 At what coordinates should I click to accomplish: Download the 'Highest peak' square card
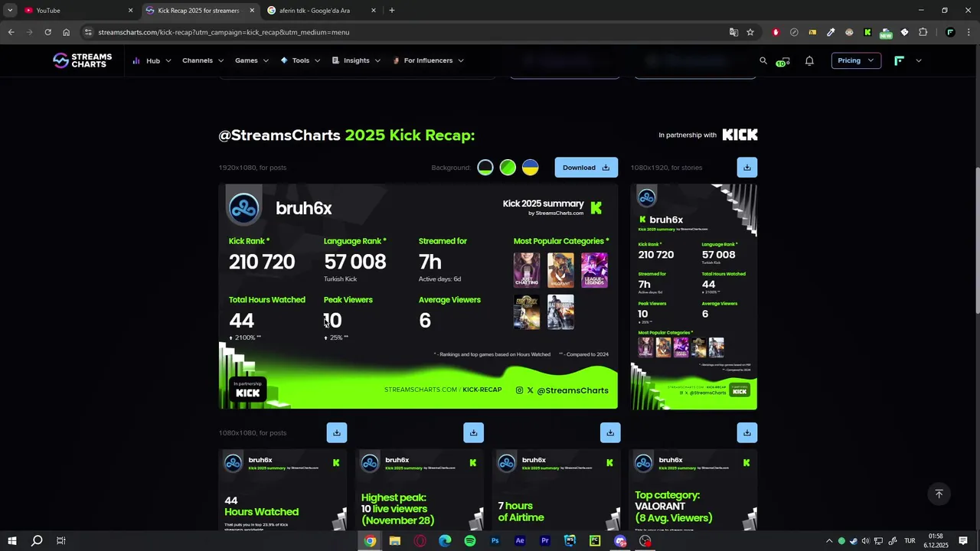pyautogui.click(x=473, y=433)
